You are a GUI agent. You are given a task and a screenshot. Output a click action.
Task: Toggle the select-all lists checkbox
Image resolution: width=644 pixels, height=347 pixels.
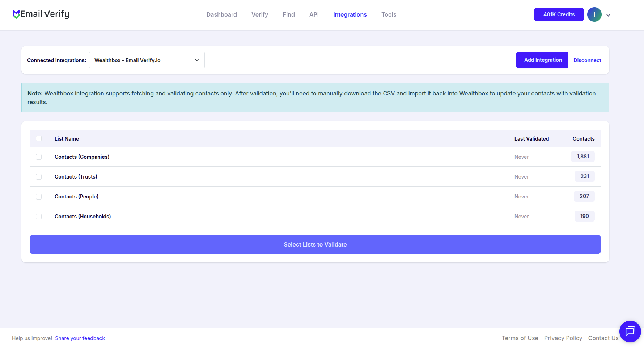39,138
